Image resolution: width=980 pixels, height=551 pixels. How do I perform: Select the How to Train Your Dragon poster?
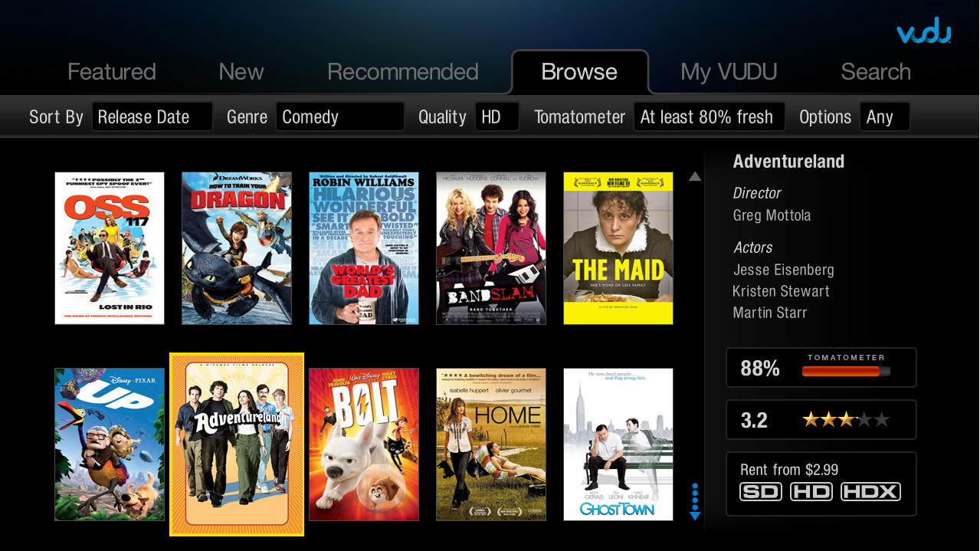click(237, 248)
